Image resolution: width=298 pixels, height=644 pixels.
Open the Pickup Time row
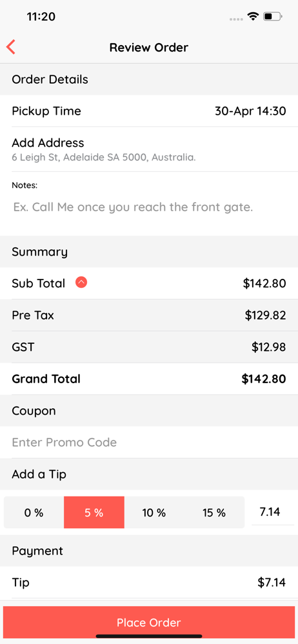[149, 111]
